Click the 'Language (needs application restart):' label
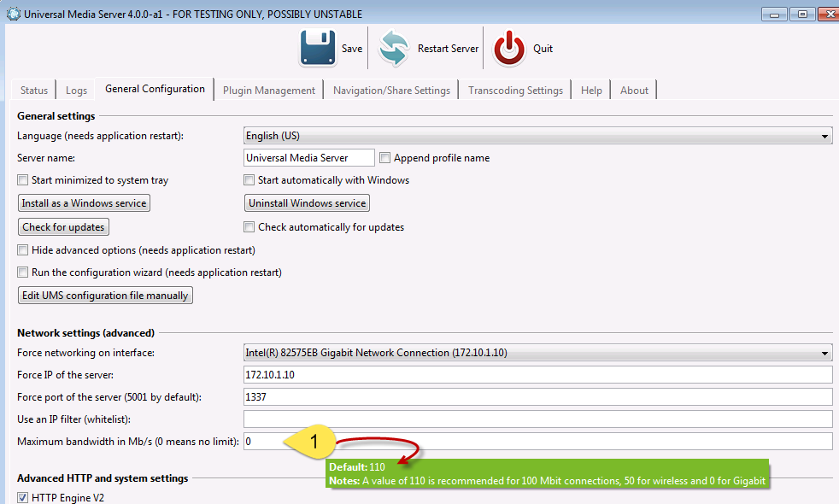839x504 pixels. (100, 136)
